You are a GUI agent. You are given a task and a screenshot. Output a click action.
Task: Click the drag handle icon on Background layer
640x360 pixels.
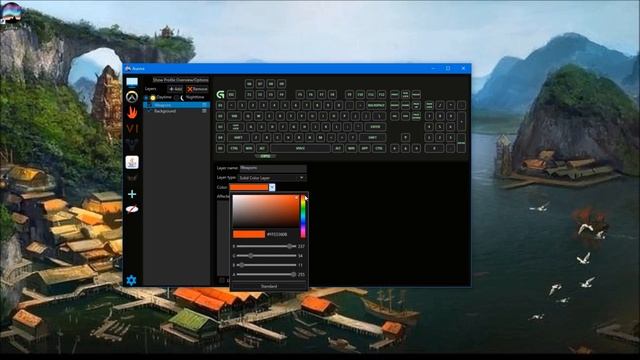coord(204,111)
